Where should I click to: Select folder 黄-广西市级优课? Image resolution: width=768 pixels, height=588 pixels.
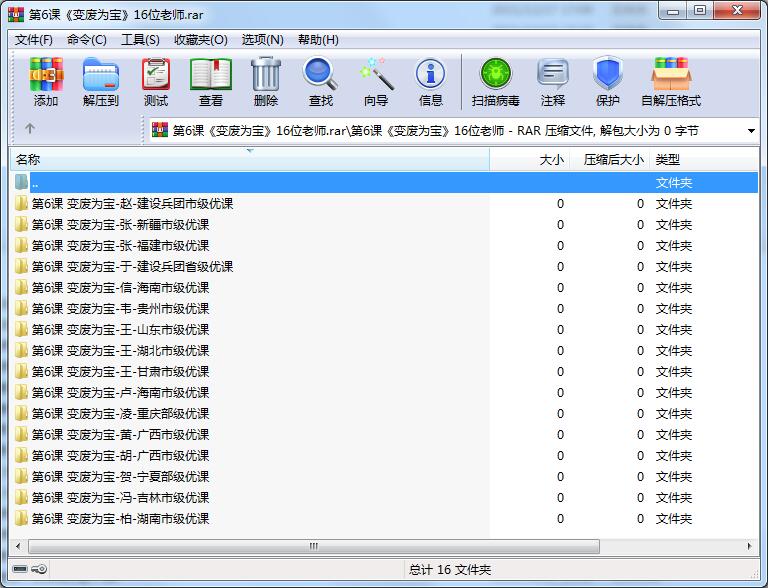pyautogui.click(x=385, y=435)
